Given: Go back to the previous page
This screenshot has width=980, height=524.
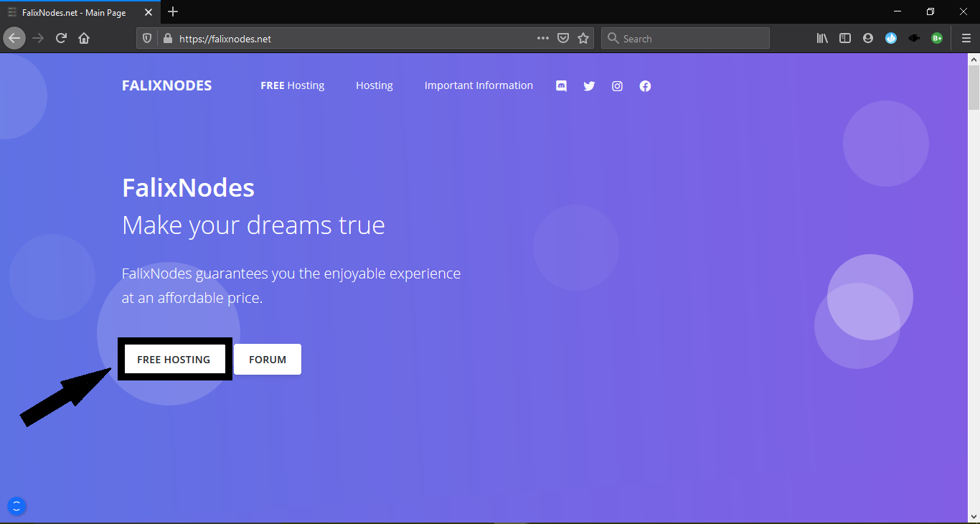Looking at the screenshot, I should click(x=14, y=39).
